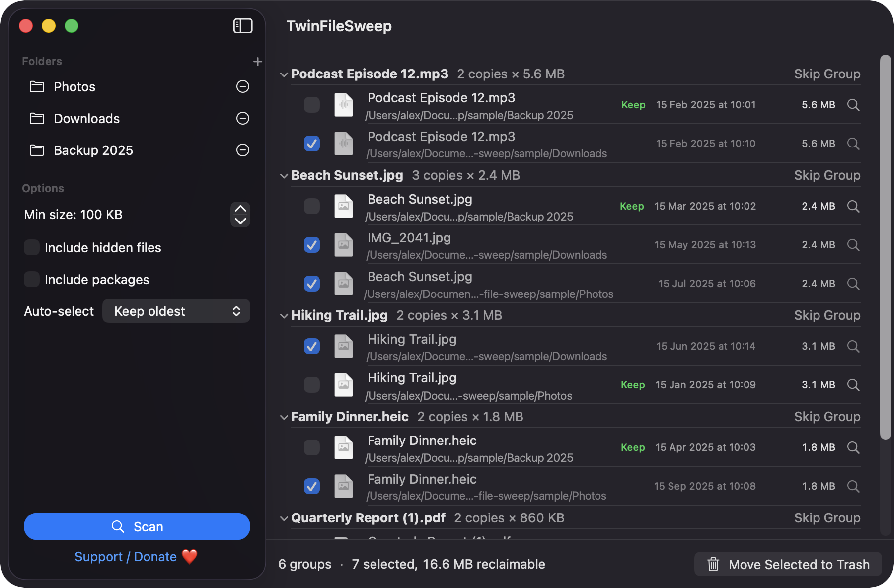Click the '7 selected, 16.6 MB reclaimable' status text
This screenshot has width=894, height=588.
pyautogui.click(x=448, y=564)
